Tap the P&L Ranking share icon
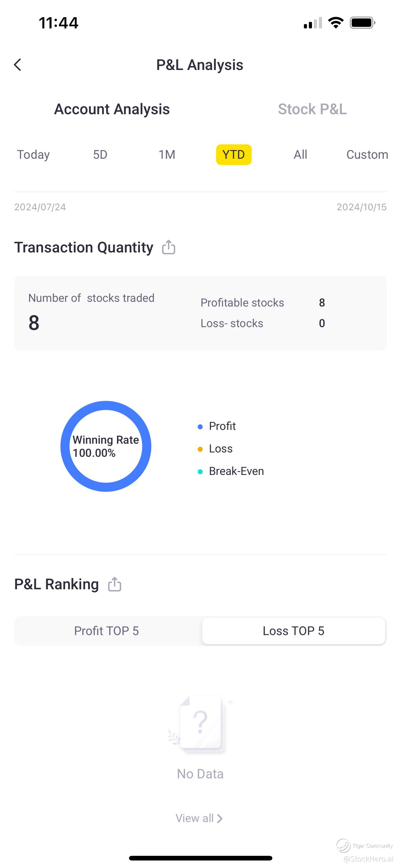Viewport: 401px width, 868px height. pyautogui.click(x=115, y=584)
